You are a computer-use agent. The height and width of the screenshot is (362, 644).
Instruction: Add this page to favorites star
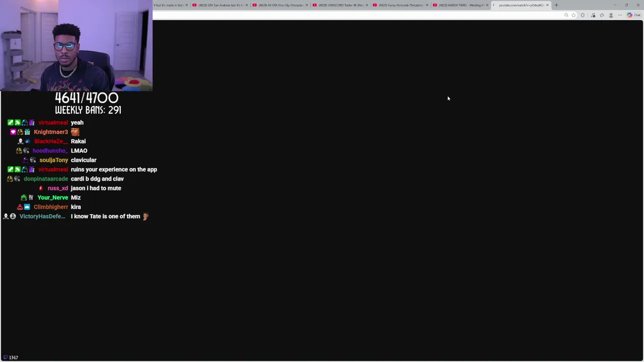(x=574, y=15)
